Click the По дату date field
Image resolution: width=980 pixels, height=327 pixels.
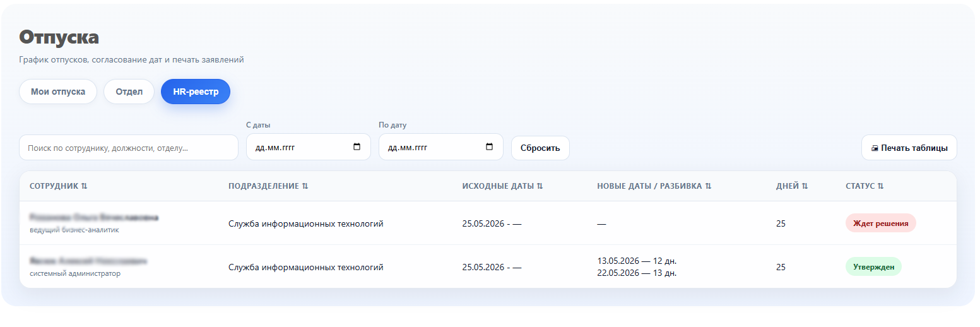tap(440, 147)
